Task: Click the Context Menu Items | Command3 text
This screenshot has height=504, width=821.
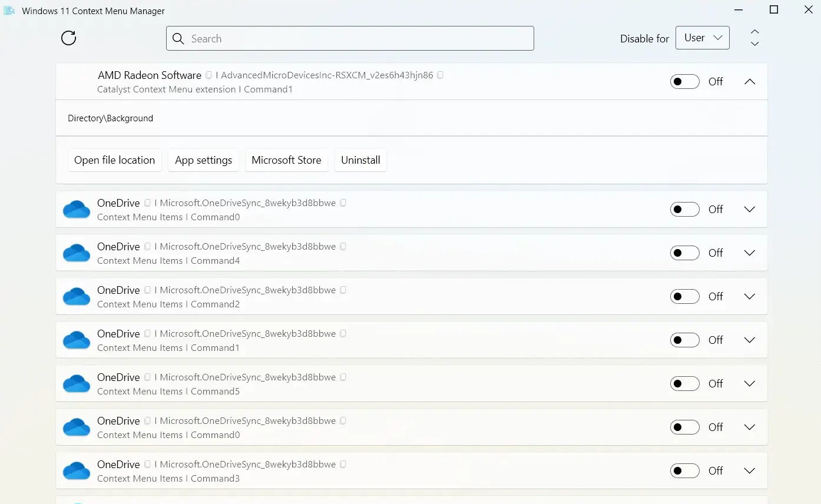Action: point(168,479)
